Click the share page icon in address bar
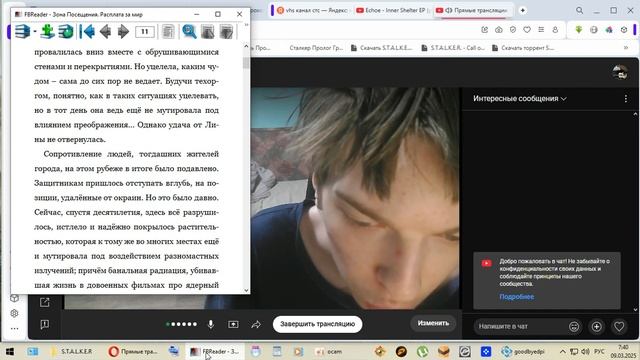The height and width of the screenshot is (360, 640). point(484,29)
